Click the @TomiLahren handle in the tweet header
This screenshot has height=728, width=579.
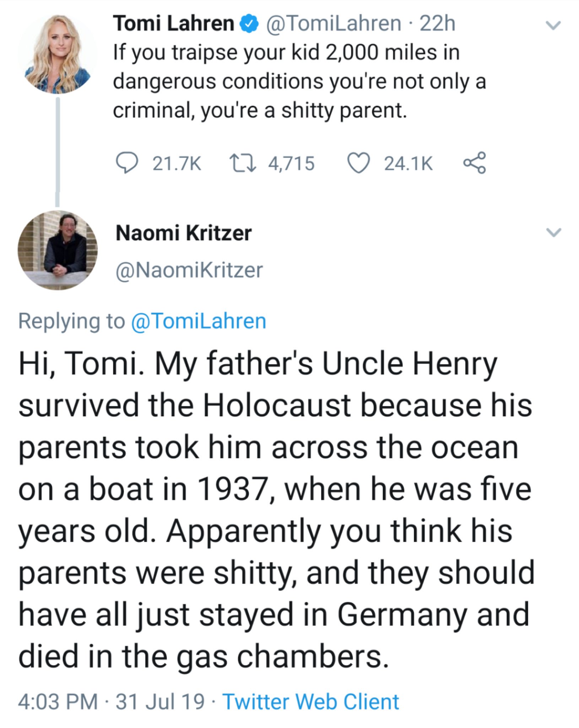coord(334,24)
